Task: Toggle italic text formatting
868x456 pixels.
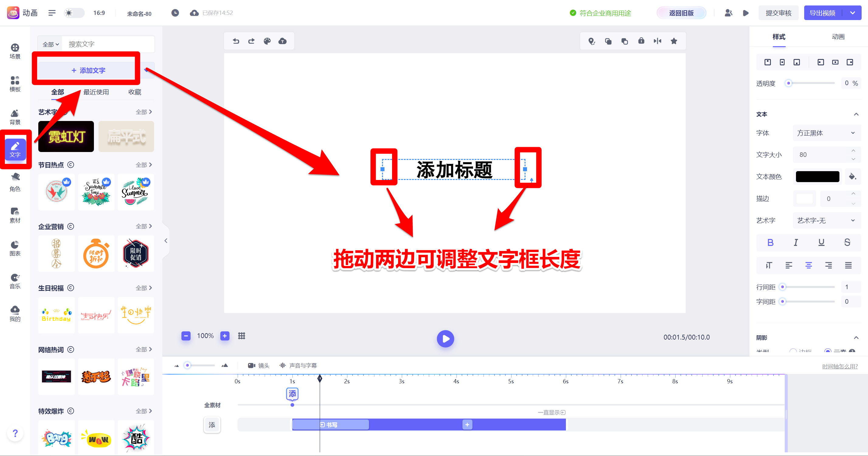Action: coord(796,242)
